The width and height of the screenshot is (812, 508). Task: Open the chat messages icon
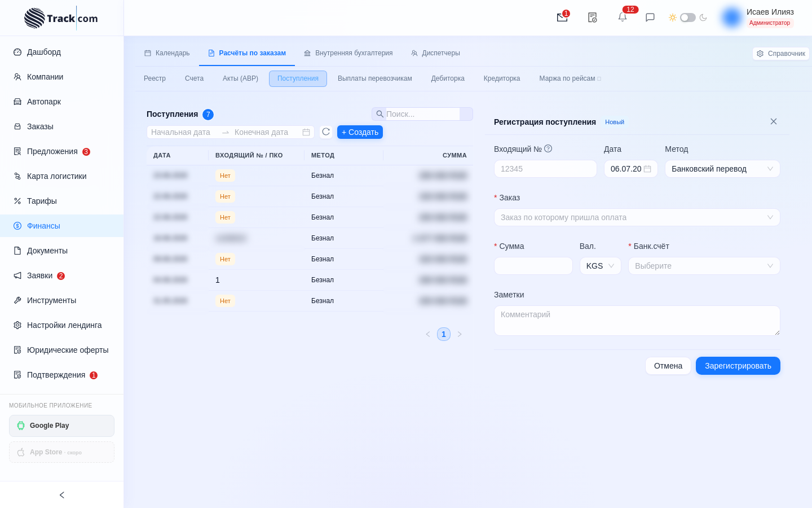coord(650,17)
